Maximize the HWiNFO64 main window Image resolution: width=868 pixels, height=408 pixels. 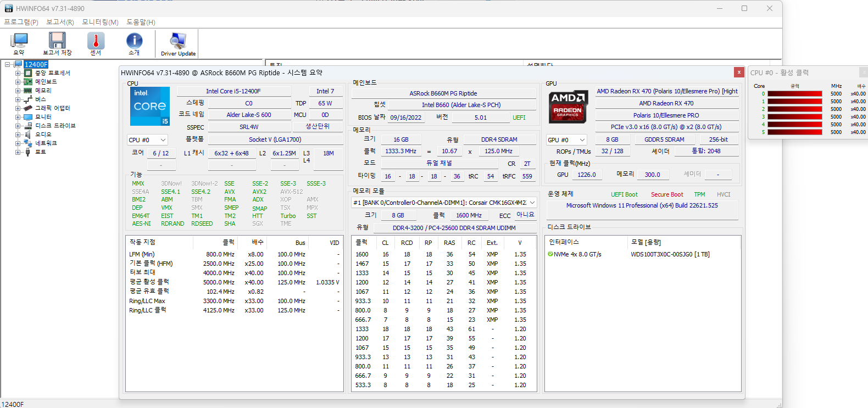click(744, 8)
